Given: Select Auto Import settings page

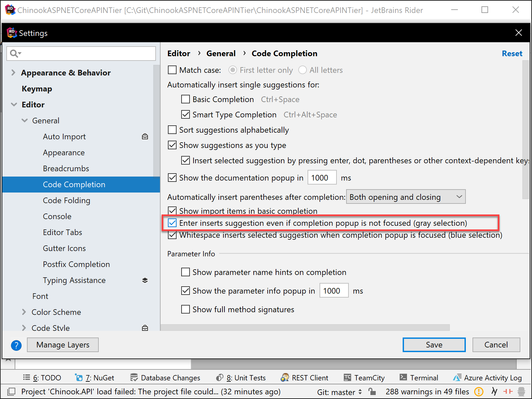Looking at the screenshot, I should 64,137.
